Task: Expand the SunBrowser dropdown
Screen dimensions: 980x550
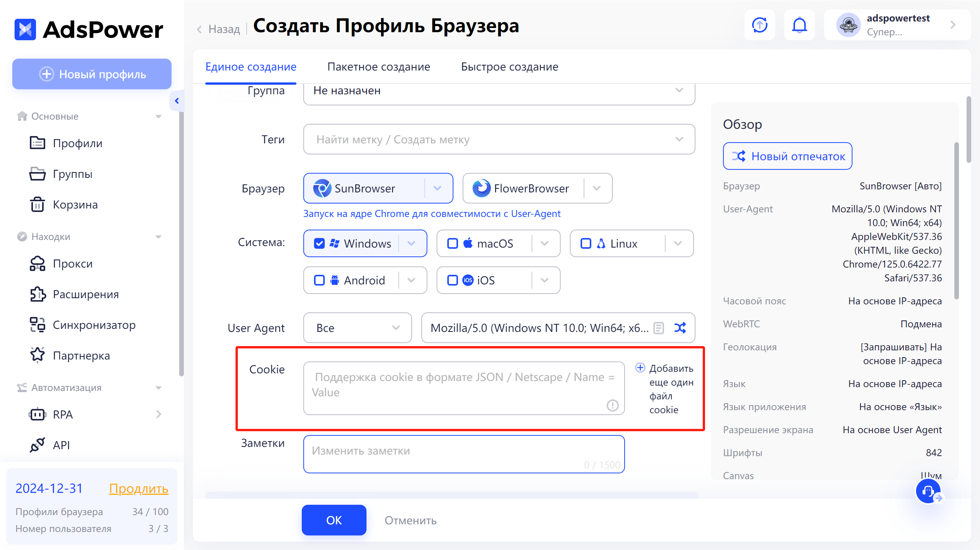Action: pyautogui.click(x=437, y=188)
